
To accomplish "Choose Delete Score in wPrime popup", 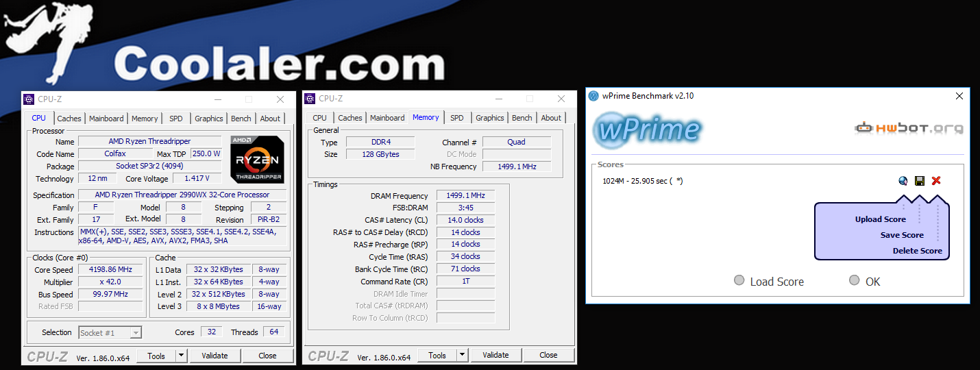I will 917,251.
